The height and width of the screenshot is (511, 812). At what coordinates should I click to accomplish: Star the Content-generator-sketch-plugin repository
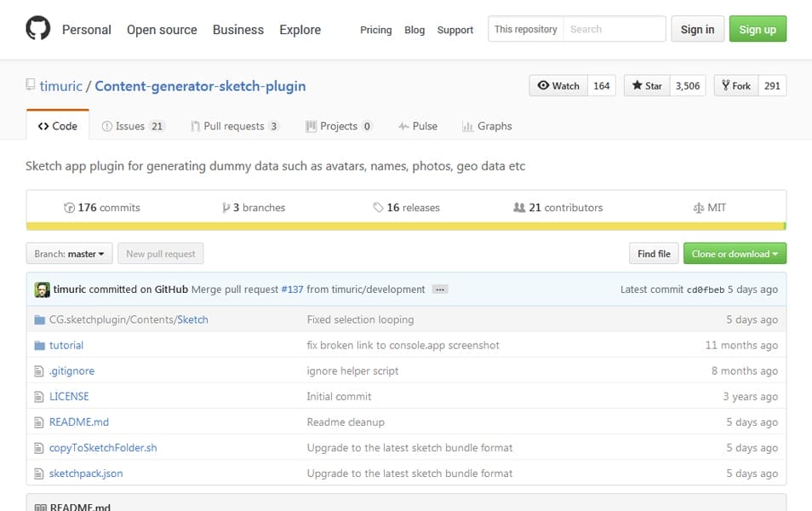coord(647,86)
